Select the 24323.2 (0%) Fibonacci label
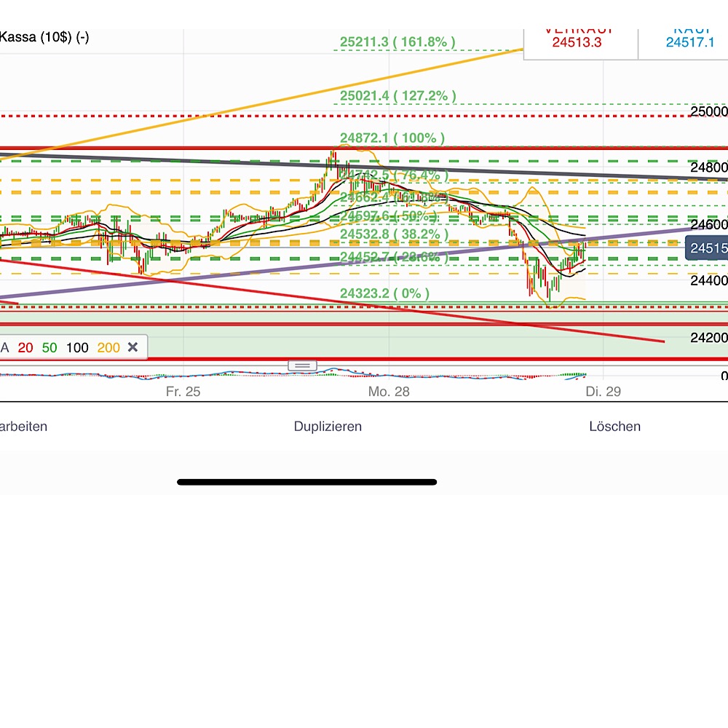Image resolution: width=728 pixels, height=728 pixels. (385, 293)
